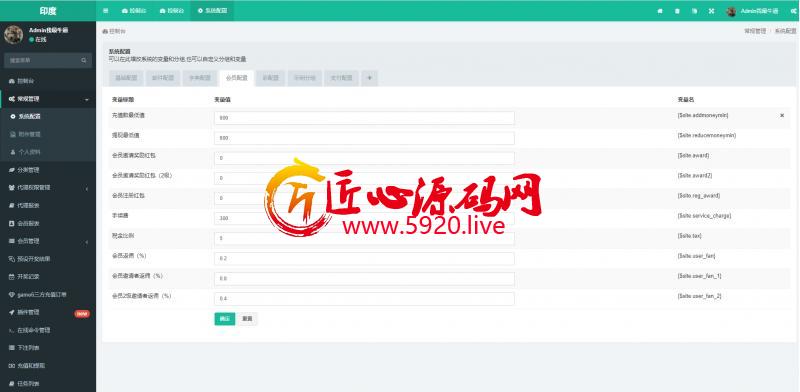800x392 pixels.
Task: Click the copy/file icon in top bar
Action: click(x=694, y=11)
